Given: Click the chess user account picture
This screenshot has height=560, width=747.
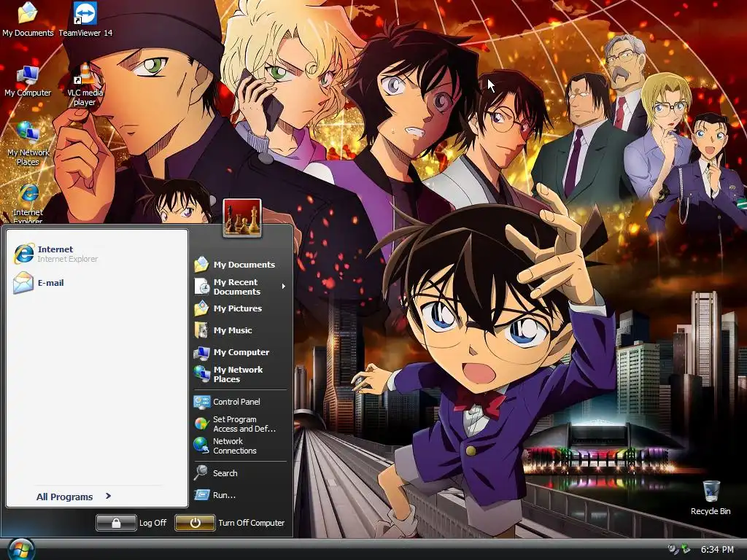Looking at the screenshot, I should tap(242, 217).
